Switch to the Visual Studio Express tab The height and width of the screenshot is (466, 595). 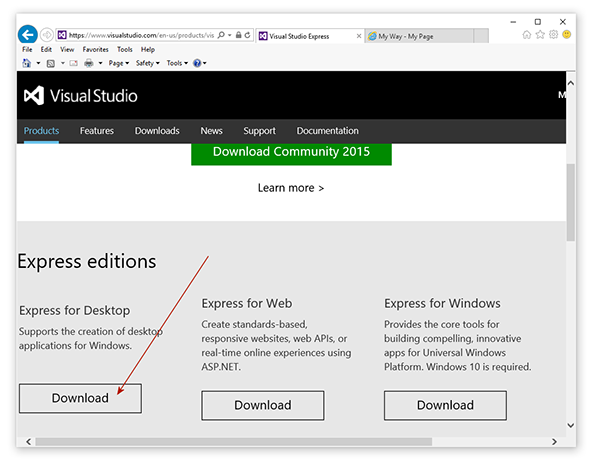pos(310,36)
